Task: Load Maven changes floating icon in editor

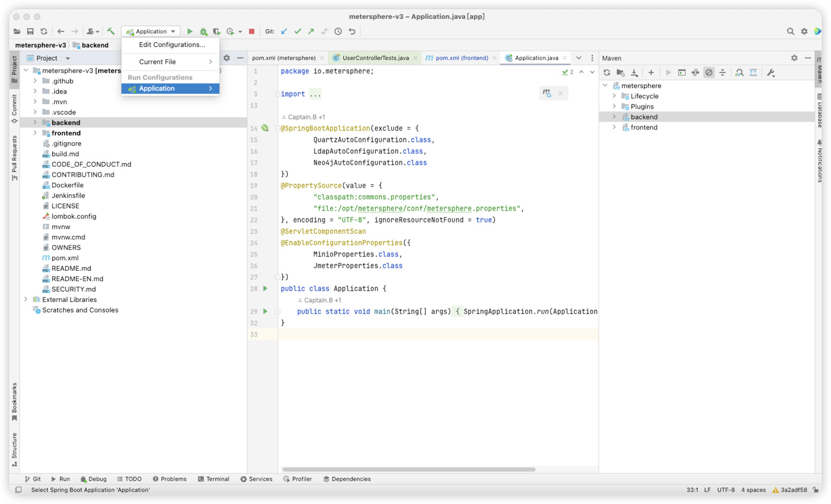Action: click(x=547, y=93)
